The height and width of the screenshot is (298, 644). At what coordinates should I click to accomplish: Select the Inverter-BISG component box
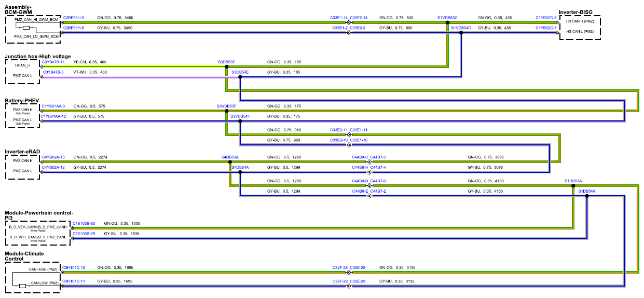pyautogui.click(x=580, y=28)
